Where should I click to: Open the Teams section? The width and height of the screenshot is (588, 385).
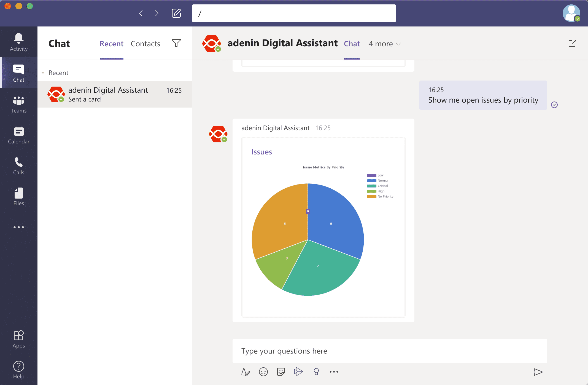pyautogui.click(x=19, y=104)
